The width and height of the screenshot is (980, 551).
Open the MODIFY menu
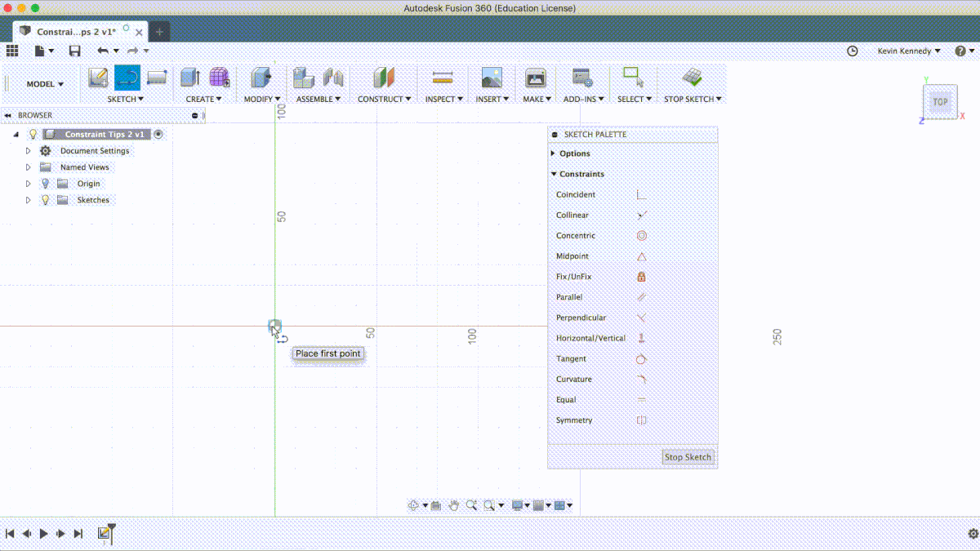tap(262, 99)
